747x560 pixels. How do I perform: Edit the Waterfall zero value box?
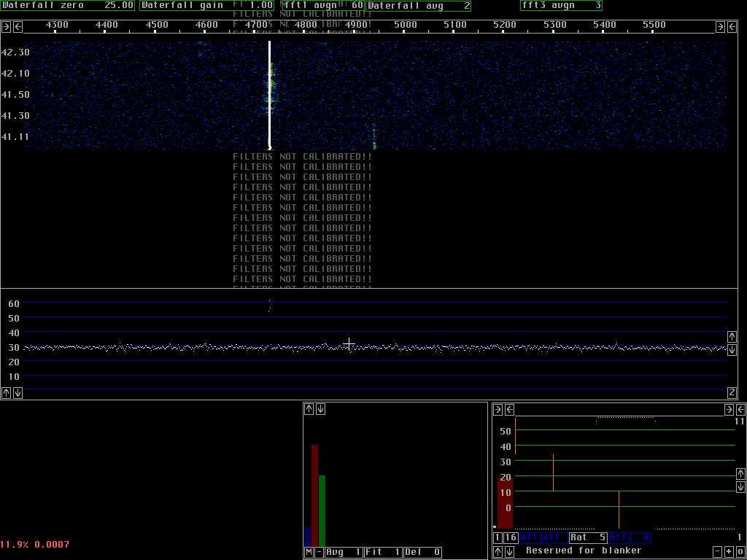pyautogui.click(x=68, y=6)
